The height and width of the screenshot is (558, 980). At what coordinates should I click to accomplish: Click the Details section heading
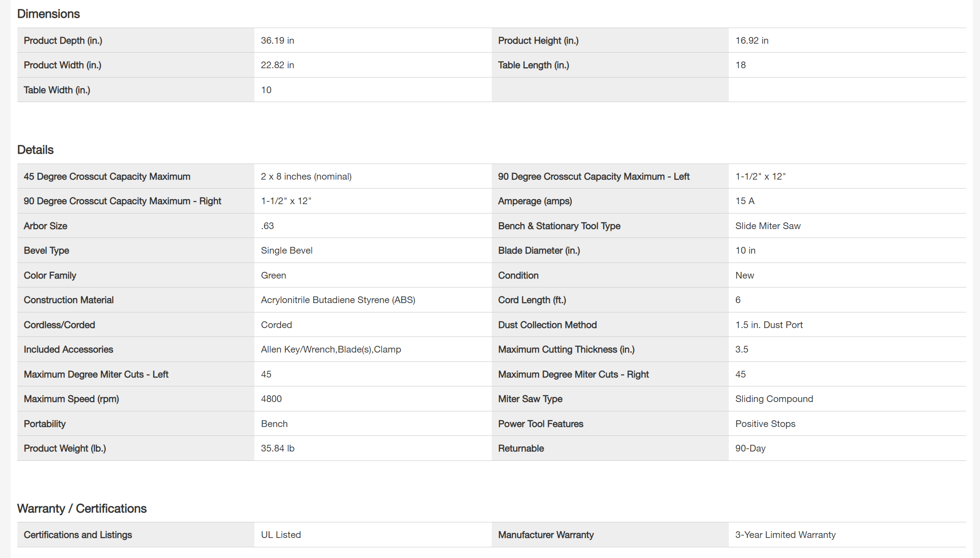[35, 150]
